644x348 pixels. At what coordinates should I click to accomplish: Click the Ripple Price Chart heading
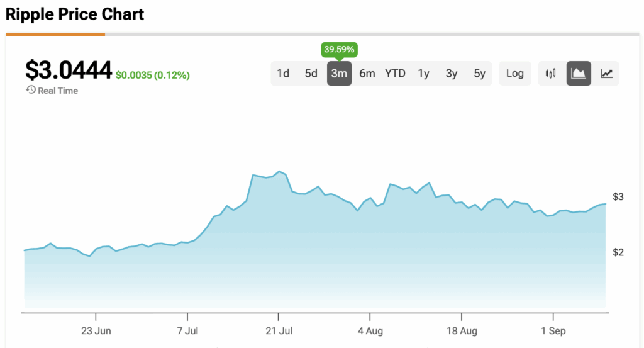pos(75,14)
